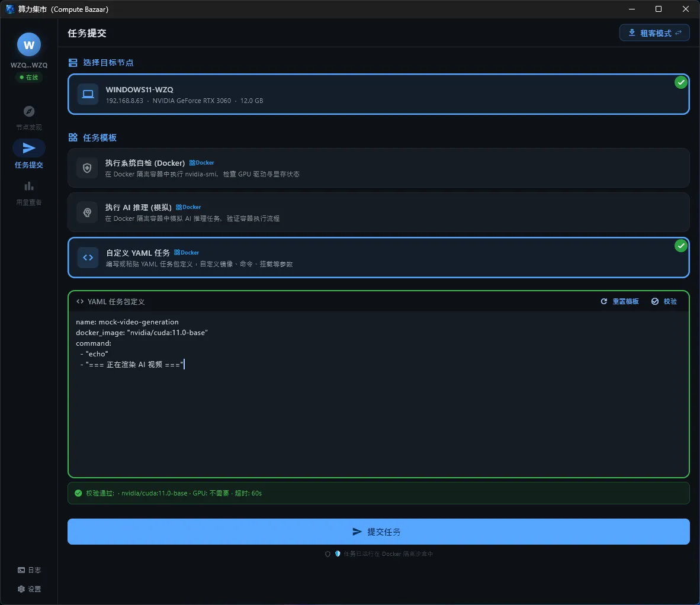Select the 任务提交 paper plane icon
The height and width of the screenshot is (605, 700).
click(x=29, y=147)
